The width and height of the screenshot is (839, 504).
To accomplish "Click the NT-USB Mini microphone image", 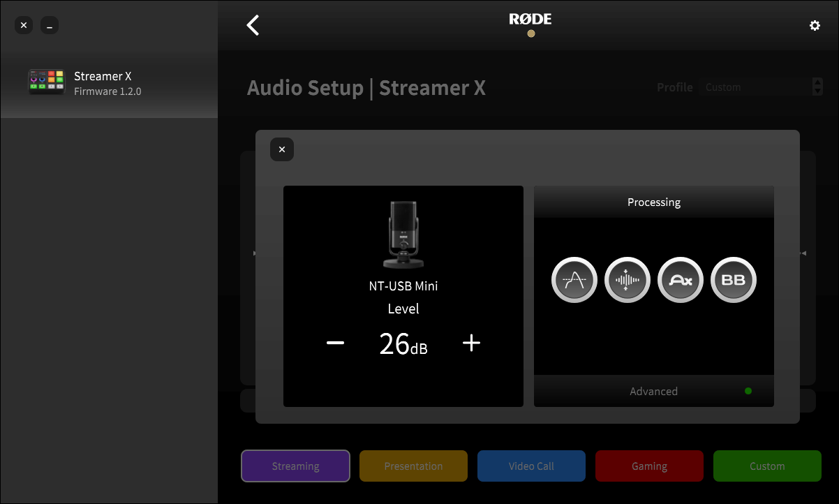I will coord(403,234).
